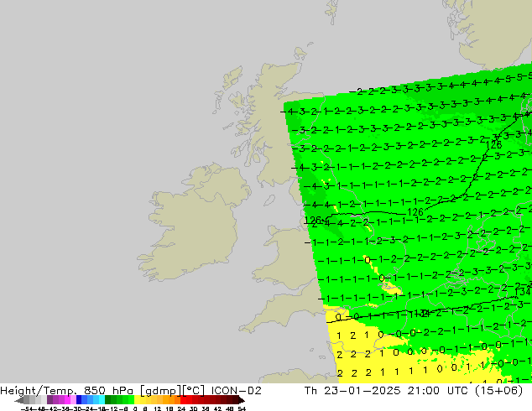Click the '21:00 UTC' time text
532x411 pixels.
tap(437, 391)
